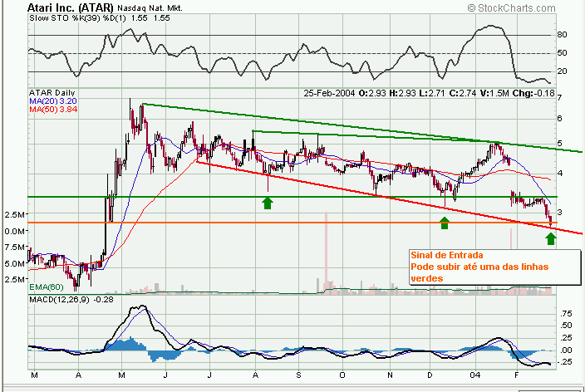Click price axis label 6
This screenshot has height=392, width=585.
tap(559, 119)
